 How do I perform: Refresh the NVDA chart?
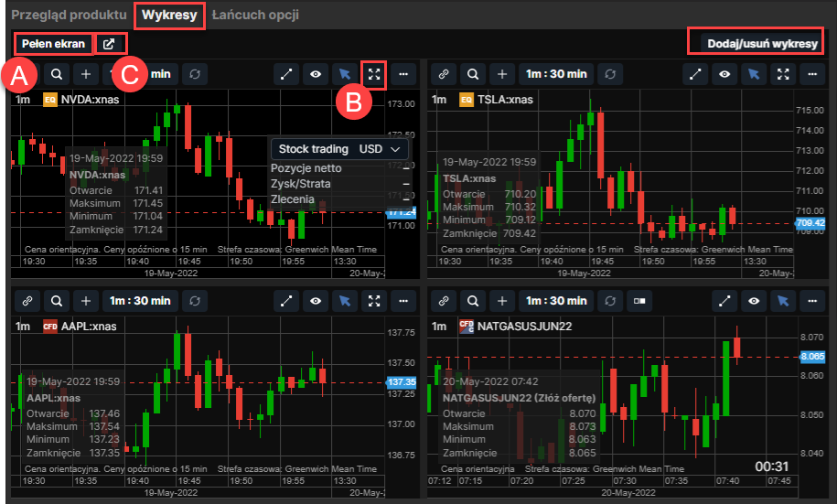coord(195,74)
